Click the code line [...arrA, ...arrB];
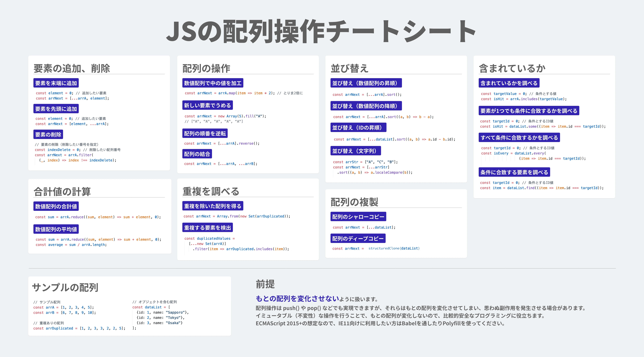This screenshot has height=357, width=644. pyautogui.click(x=221, y=164)
